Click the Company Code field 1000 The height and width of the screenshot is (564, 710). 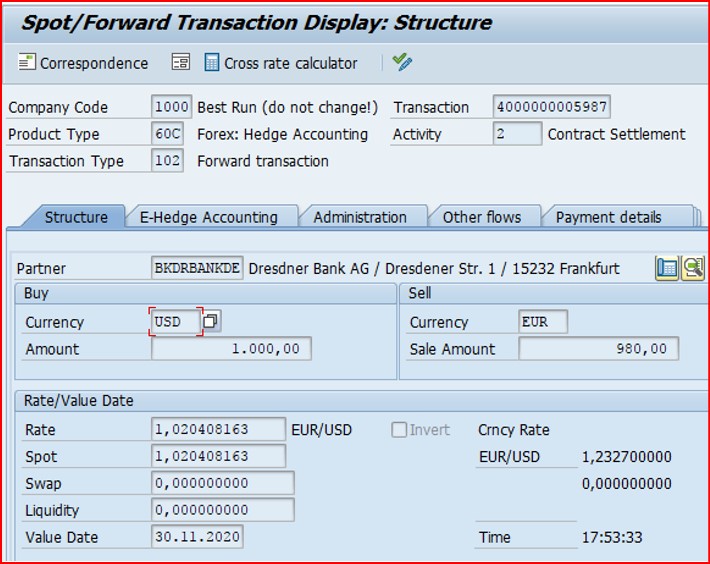point(171,107)
